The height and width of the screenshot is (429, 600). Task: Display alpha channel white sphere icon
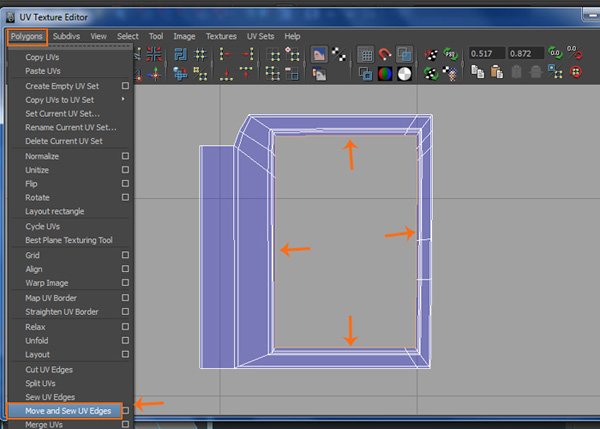point(404,73)
